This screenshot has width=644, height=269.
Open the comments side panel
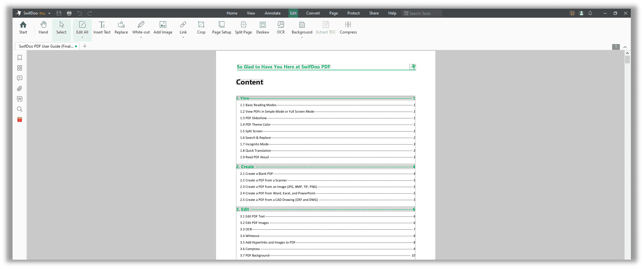pos(20,78)
